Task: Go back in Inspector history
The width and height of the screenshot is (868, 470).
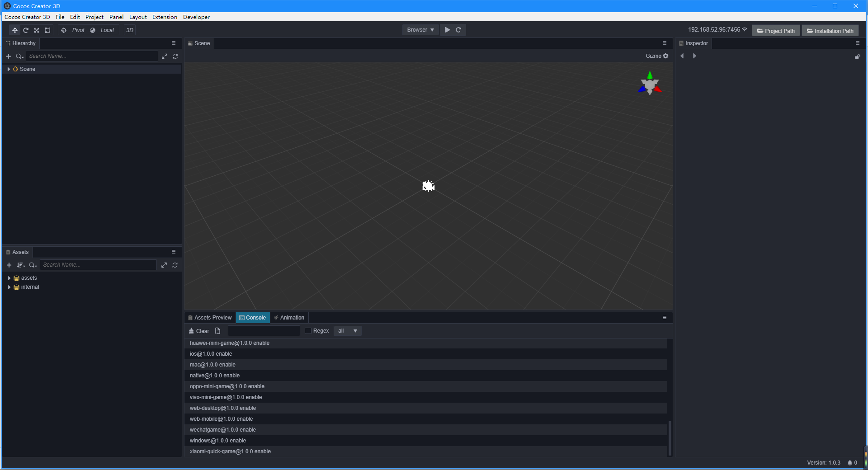Action: 682,56
